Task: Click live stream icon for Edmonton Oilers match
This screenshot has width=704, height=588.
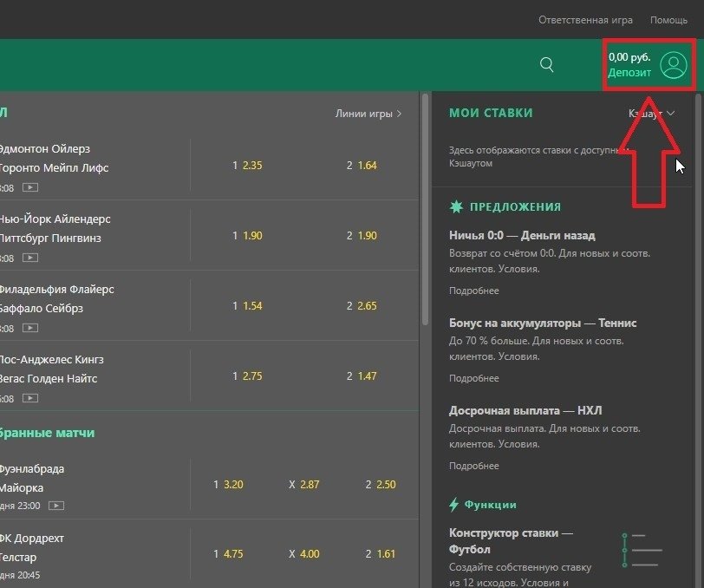Action: [30, 186]
